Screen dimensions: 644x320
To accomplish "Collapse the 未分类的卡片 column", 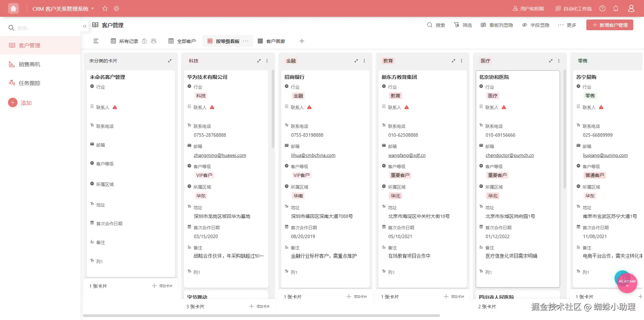I will click(170, 61).
